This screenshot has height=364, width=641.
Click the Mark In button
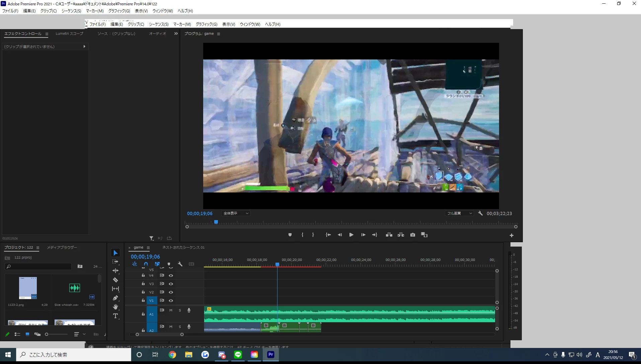tap(302, 235)
